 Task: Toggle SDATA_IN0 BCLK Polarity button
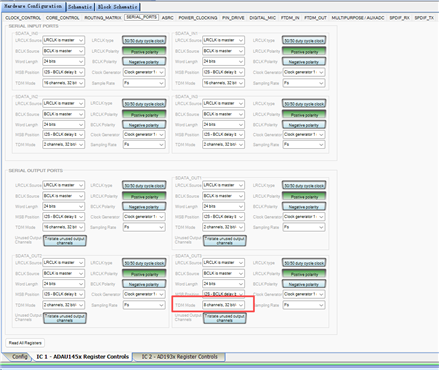144,62
